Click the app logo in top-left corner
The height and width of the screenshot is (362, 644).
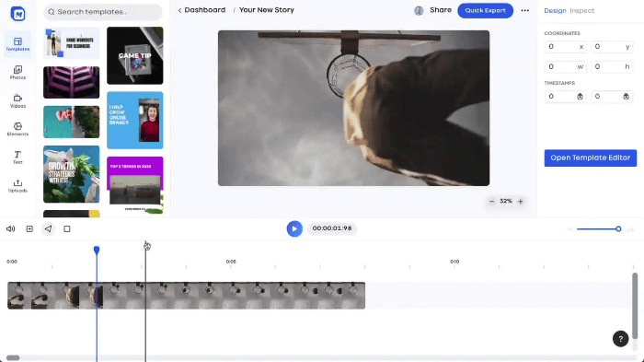17,14
